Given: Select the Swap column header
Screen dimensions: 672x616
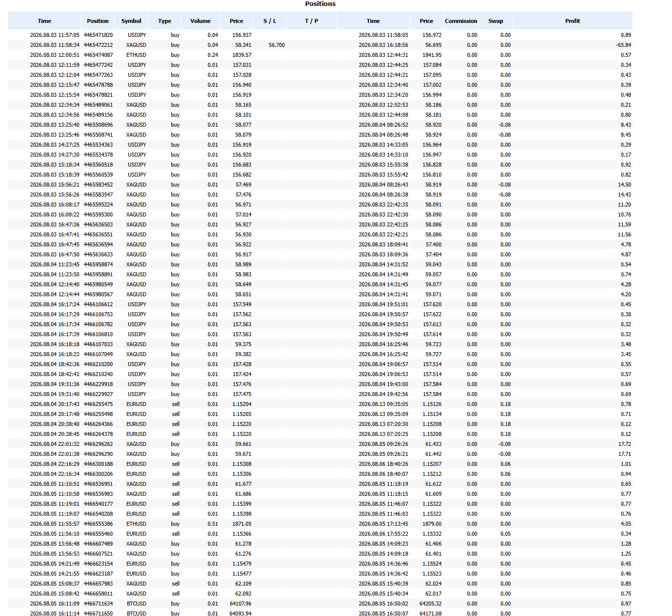Looking at the screenshot, I should pyautogui.click(x=496, y=21).
